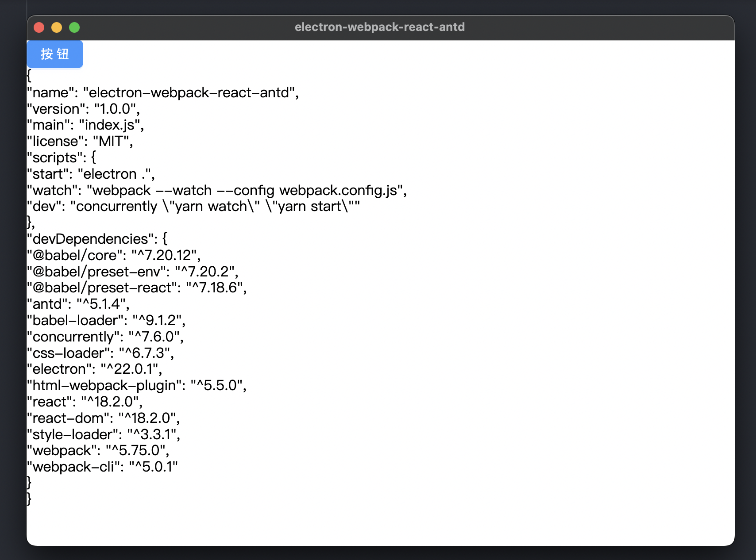
Task: Click the "react": "^18.2.0" line
Action: 85,402
